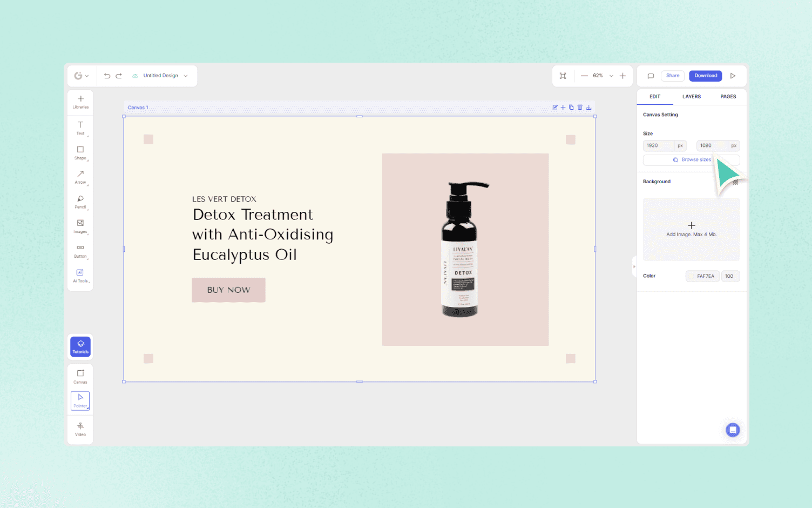Select the Button tool
Viewport: 812px width, 508px height.
point(80,251)
